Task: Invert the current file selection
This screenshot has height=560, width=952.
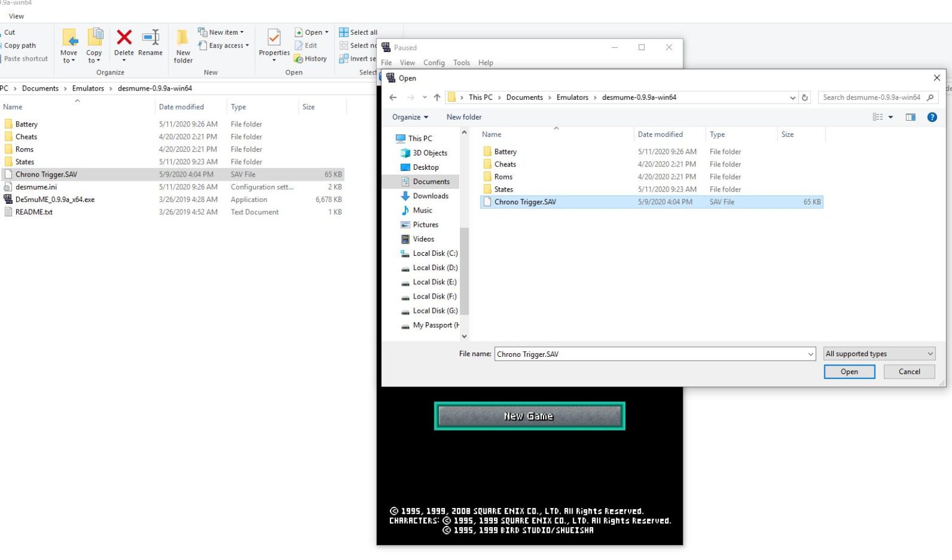Action: tap(358, 58)
